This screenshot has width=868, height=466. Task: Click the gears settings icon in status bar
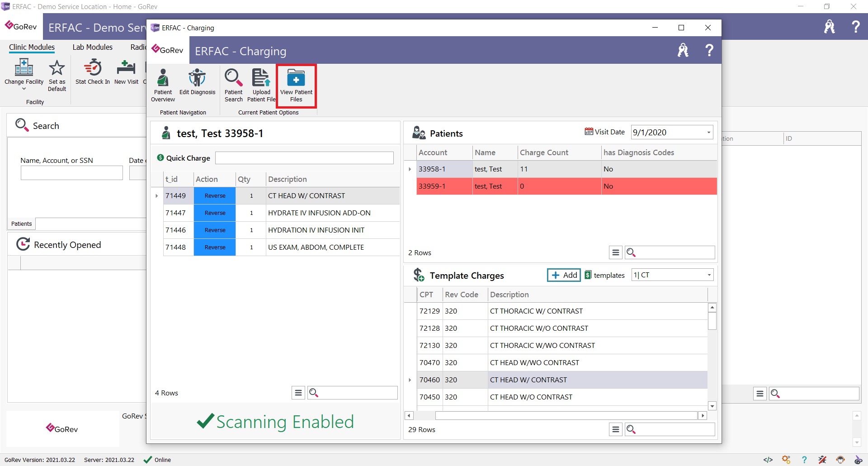[x=786, y=460]
